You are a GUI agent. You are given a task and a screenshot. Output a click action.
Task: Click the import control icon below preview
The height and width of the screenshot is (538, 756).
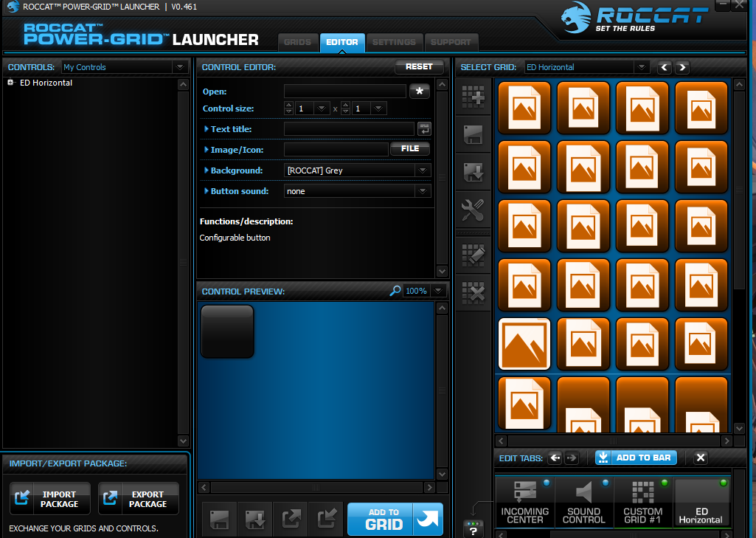[x=327, y=520]
